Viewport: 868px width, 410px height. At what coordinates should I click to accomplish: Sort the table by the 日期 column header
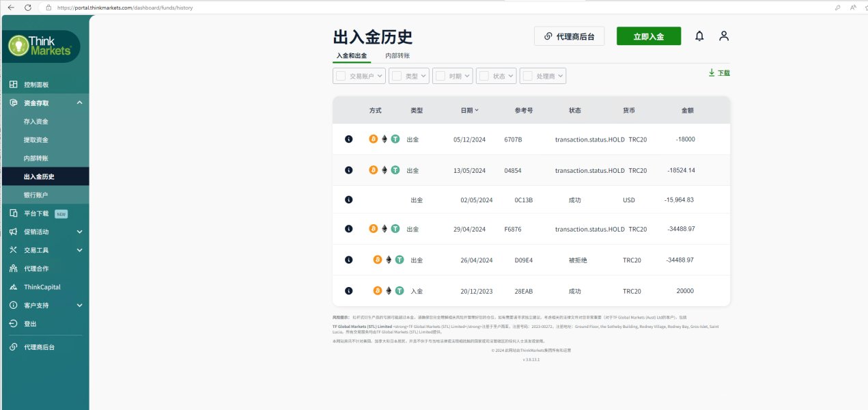coord(469,110)
